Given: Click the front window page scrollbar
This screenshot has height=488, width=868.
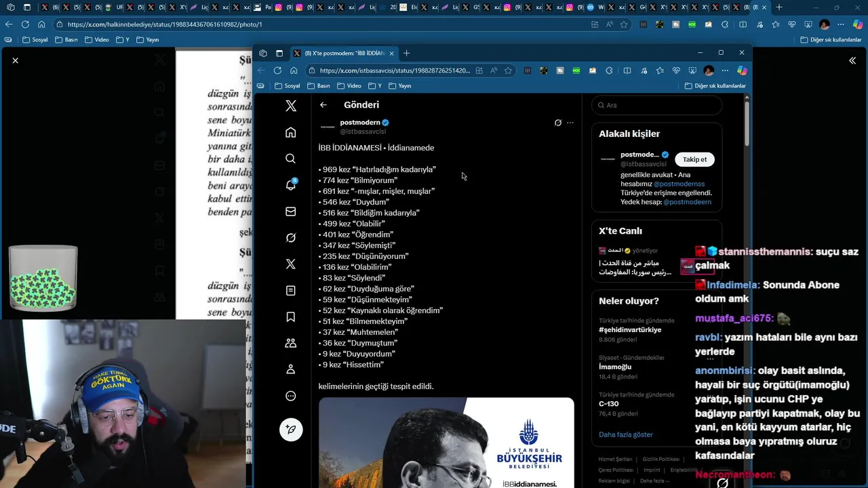Looking at the screenshot, I should [747, 122].
